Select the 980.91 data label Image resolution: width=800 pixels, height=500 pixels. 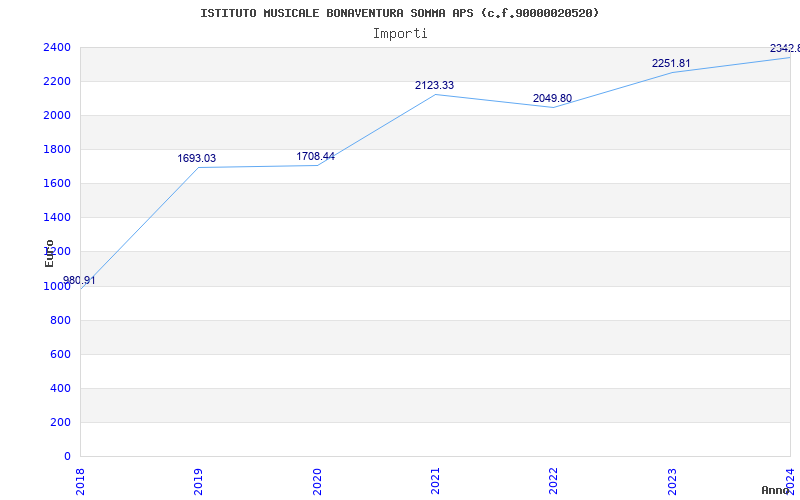(x=79, y=281)
